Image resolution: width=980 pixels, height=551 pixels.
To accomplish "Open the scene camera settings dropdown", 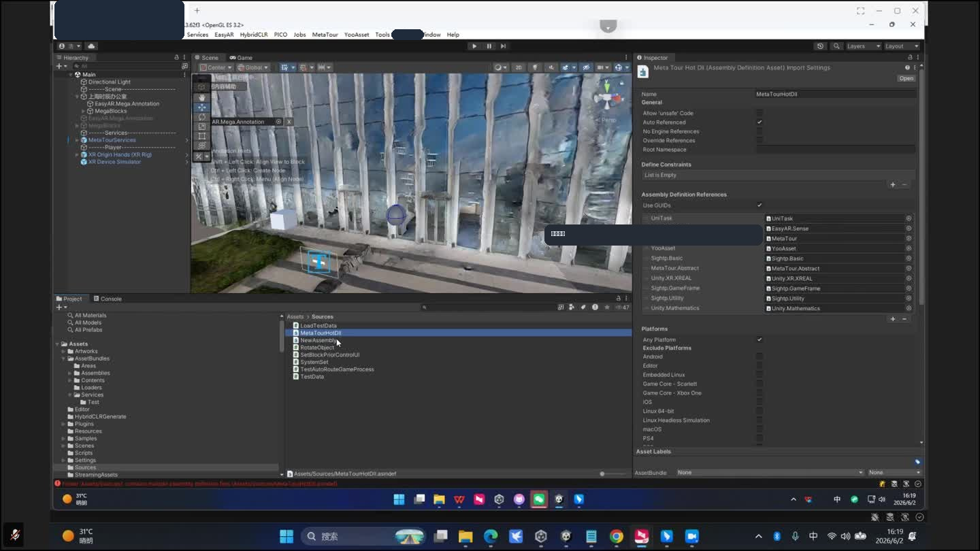I will (x=603, y=67).
